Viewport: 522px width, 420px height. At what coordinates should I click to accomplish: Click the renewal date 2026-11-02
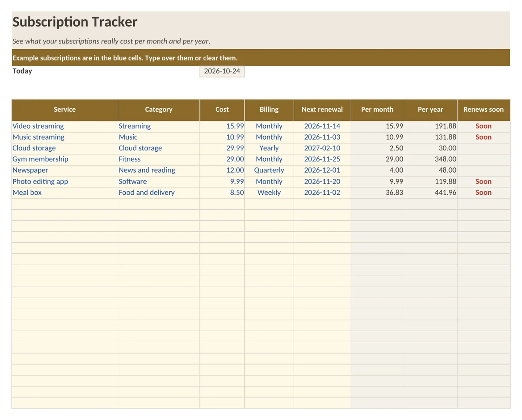(x=322, y=193)
